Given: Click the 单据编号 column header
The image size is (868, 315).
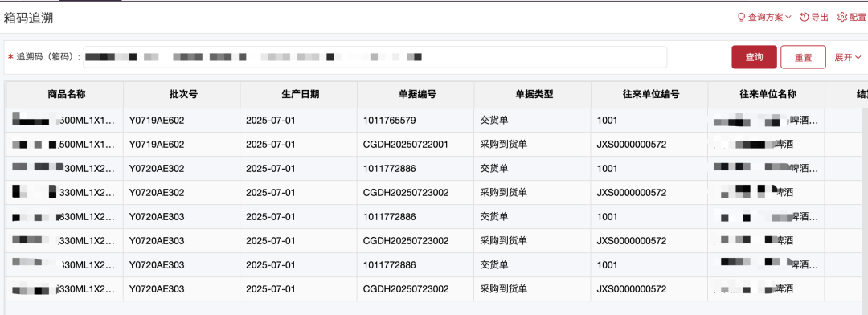Looking at the screenshot, I should (417, 94).
